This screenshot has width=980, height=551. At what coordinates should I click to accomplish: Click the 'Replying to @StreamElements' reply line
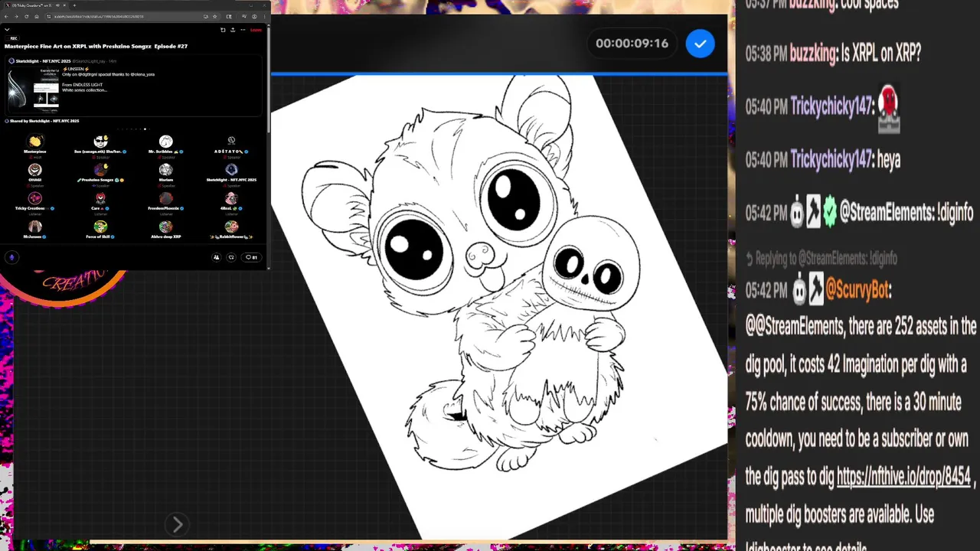point(820,259)
